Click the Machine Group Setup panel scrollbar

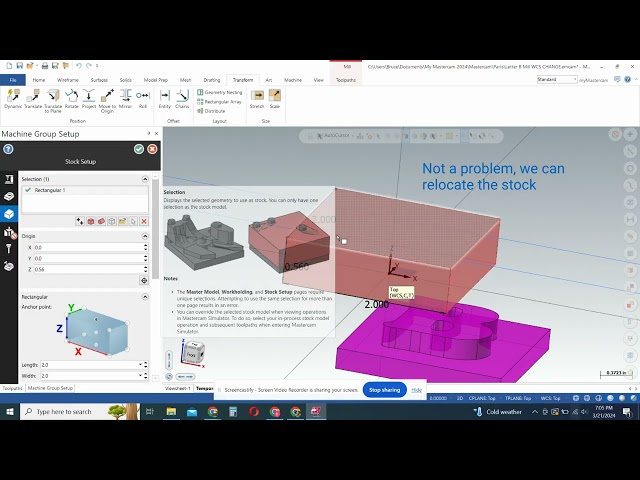[155, 229]
